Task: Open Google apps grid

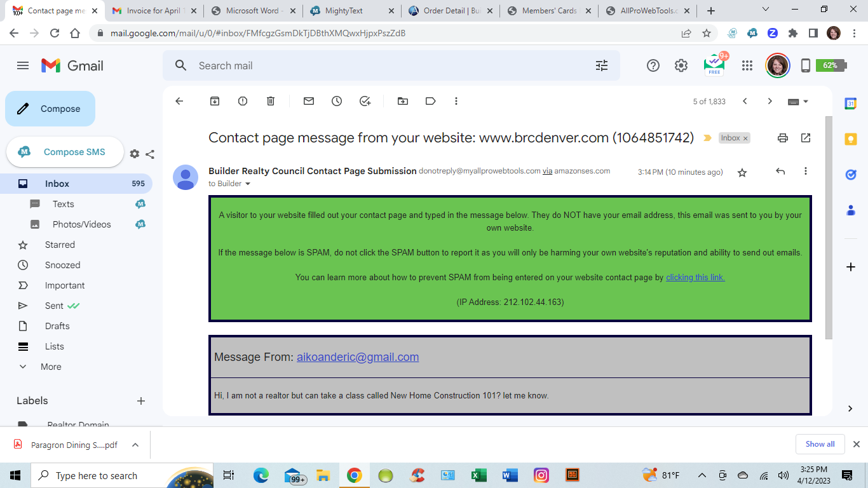Action: (x=747, y=65)
